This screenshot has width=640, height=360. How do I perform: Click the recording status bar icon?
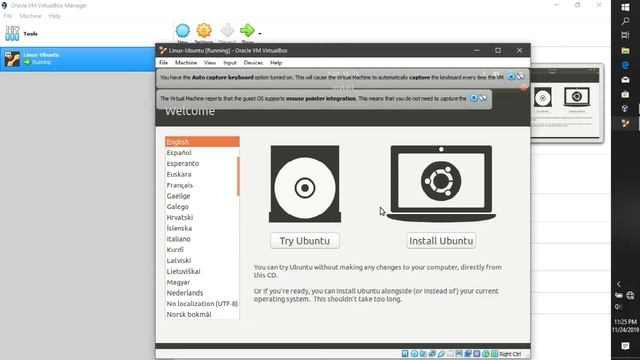point(468,354)
